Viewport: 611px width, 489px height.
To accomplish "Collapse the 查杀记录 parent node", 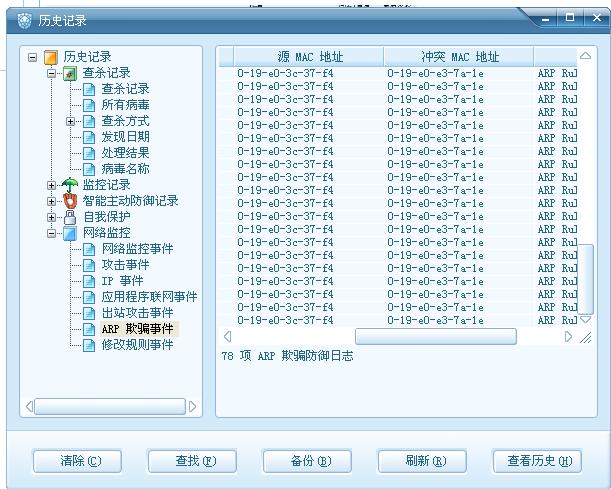I will pyautogui.click(x=51, y=73).
